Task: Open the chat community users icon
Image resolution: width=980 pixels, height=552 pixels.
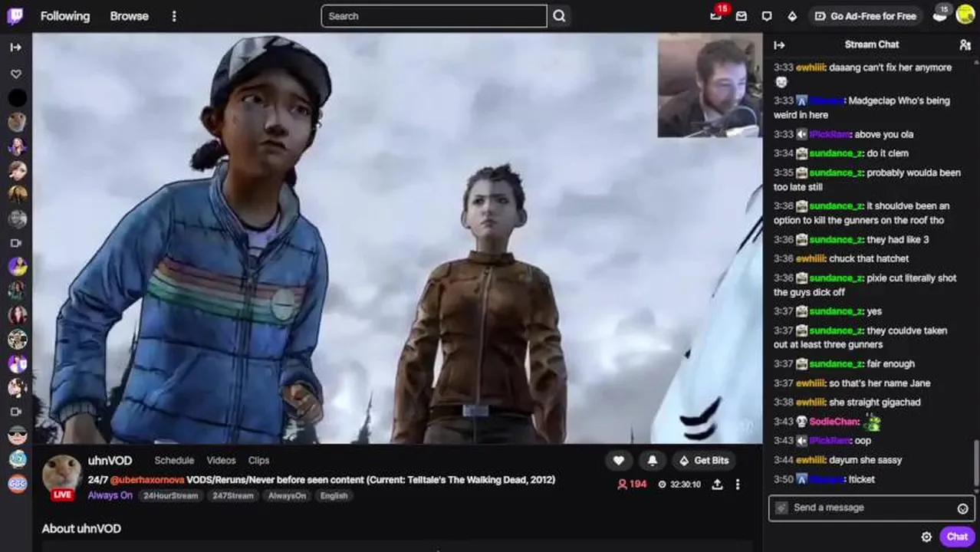Action: click(965, 45)
